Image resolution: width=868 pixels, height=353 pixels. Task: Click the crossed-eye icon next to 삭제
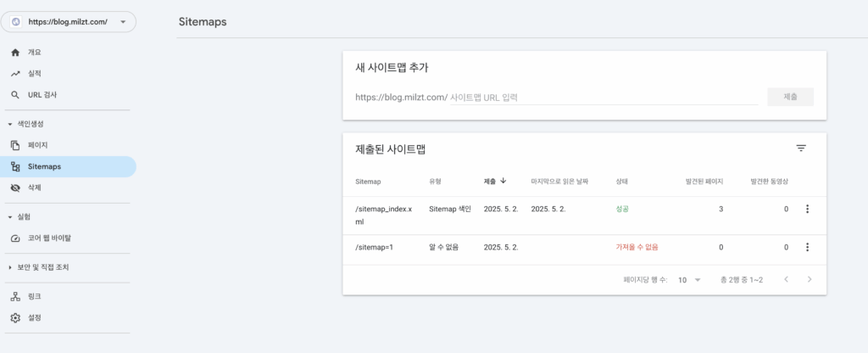tap(15, 188)
